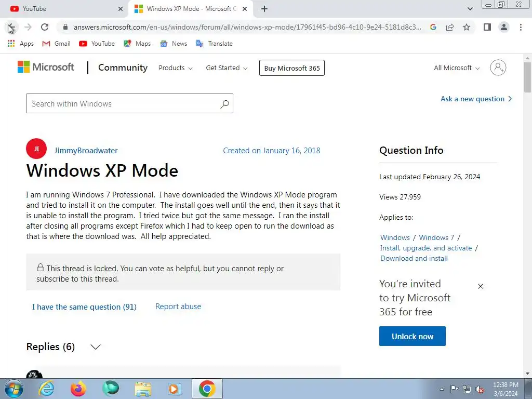Share this page using the share icon
The height and width of the screenshot is (399, 532).
tap(450, 27)
